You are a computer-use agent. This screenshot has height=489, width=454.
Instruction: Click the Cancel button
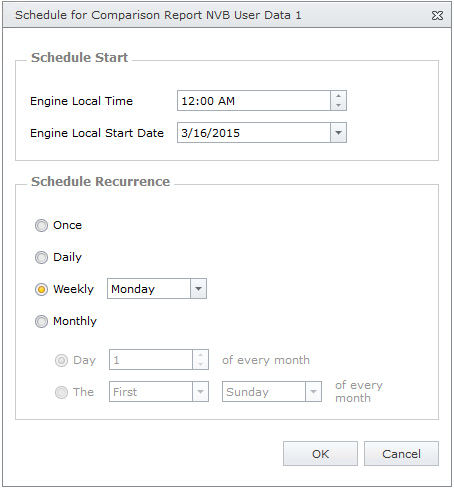(x=401, y=454)
